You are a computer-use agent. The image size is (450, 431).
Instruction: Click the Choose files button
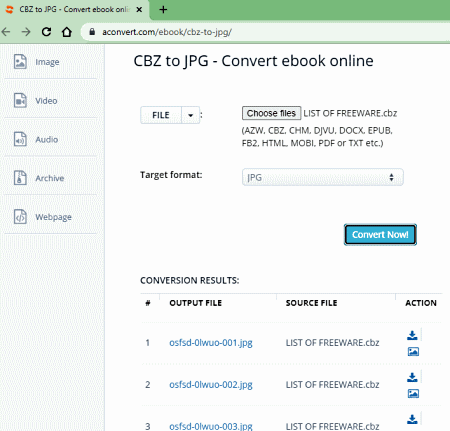coord(271,113)
